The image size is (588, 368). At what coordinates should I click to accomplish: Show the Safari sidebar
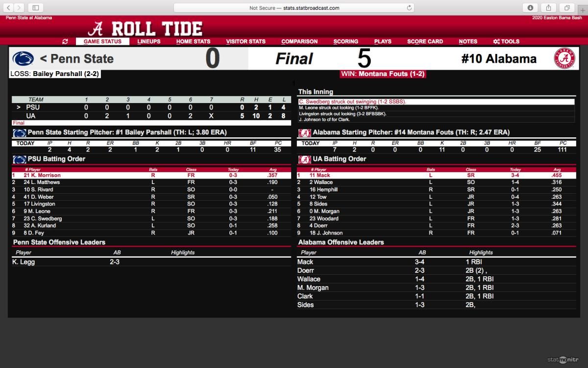pyautogui.click(x=36, y=8)
